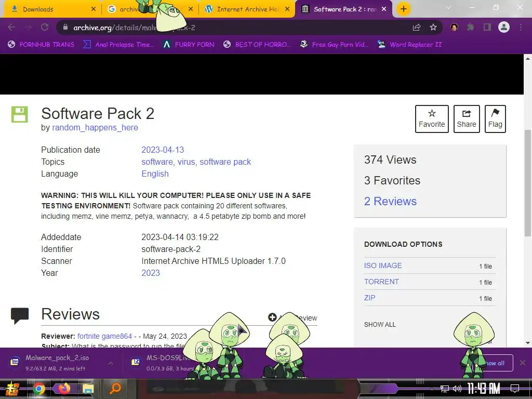This screenshot has width=532, height=399.
Task: Open File Explorer from the taskbar
Action: tap(88, 389)
